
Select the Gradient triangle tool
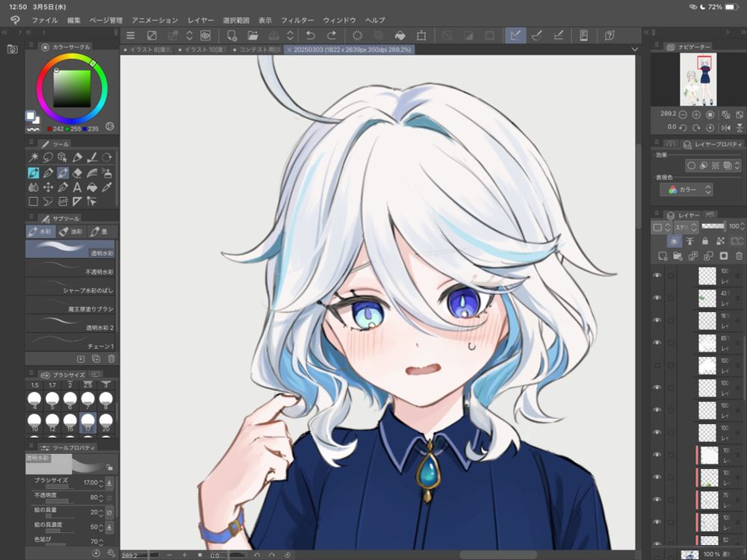tap(77, 202)
